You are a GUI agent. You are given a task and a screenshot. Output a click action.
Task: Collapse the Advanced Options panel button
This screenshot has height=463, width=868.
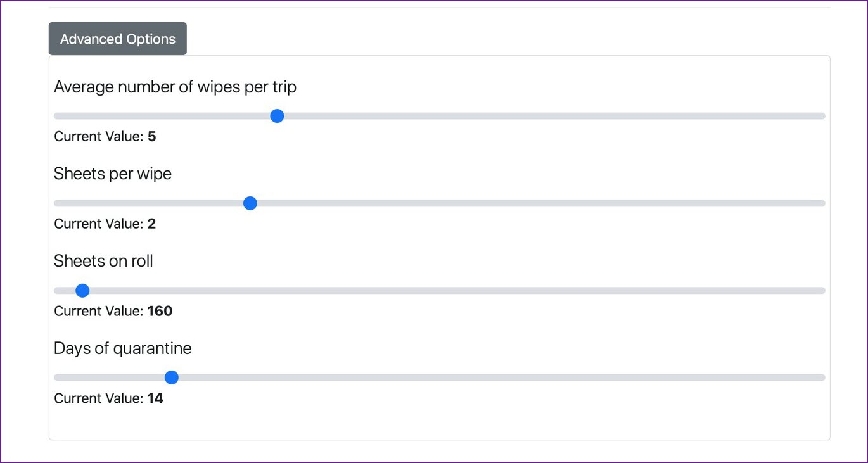117,39
